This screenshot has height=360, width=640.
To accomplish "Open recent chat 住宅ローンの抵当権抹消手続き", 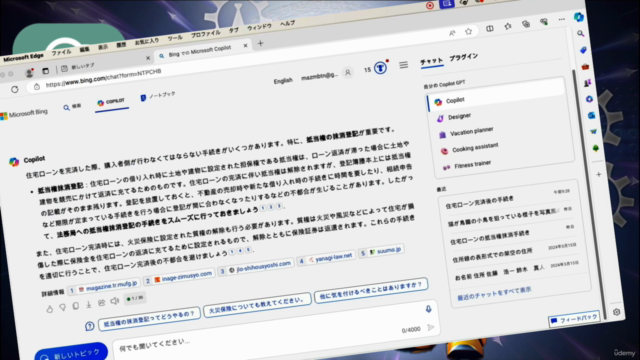I will click(490, 237).
